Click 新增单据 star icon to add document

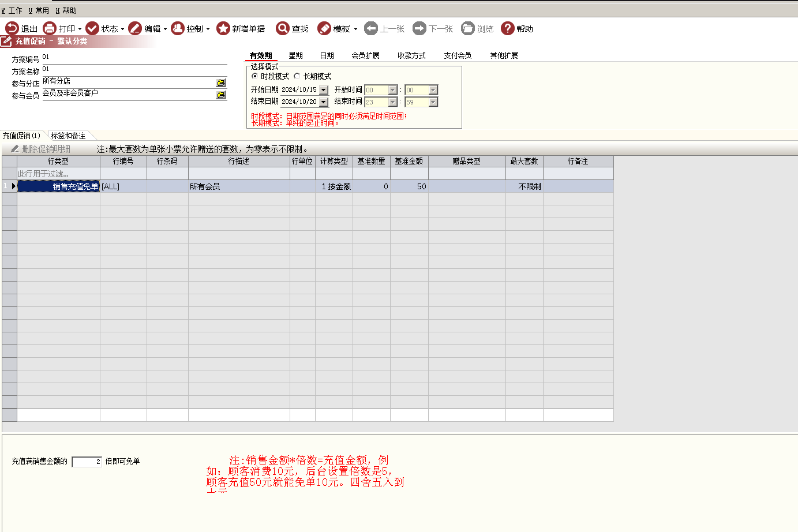pyautogui.click(x=223, y=28)
